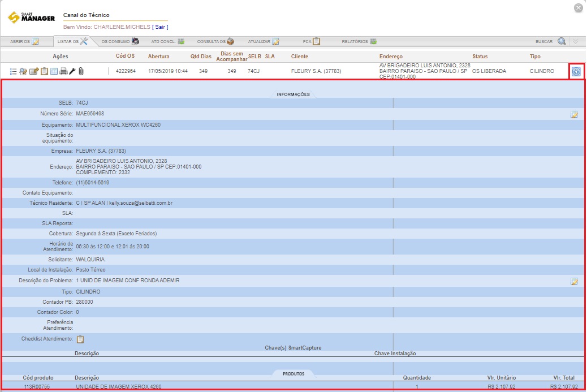
Task: Expand the chevron next to Buscar
Action: click(x=576, y=41)
